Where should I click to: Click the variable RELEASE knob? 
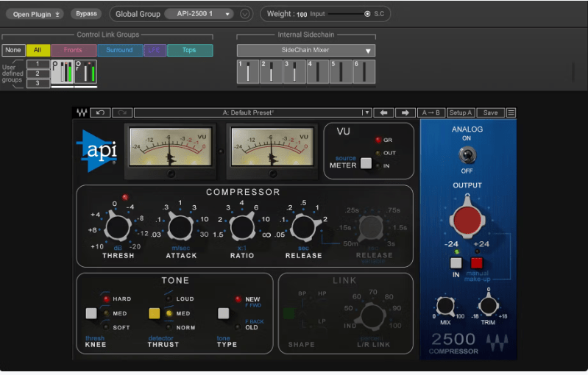click(x=371, y=227)
